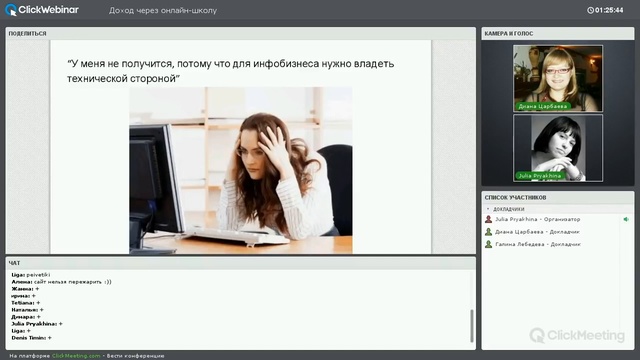This screenshot has width=640, height=360.
Task: Open Julia Pryakhina's camera thumbnail
Action: tap(558, 148)
